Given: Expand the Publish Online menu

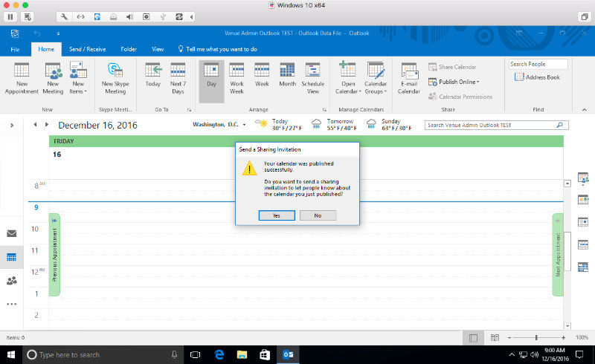Looking at the screenshot, I should click(454, 82).
